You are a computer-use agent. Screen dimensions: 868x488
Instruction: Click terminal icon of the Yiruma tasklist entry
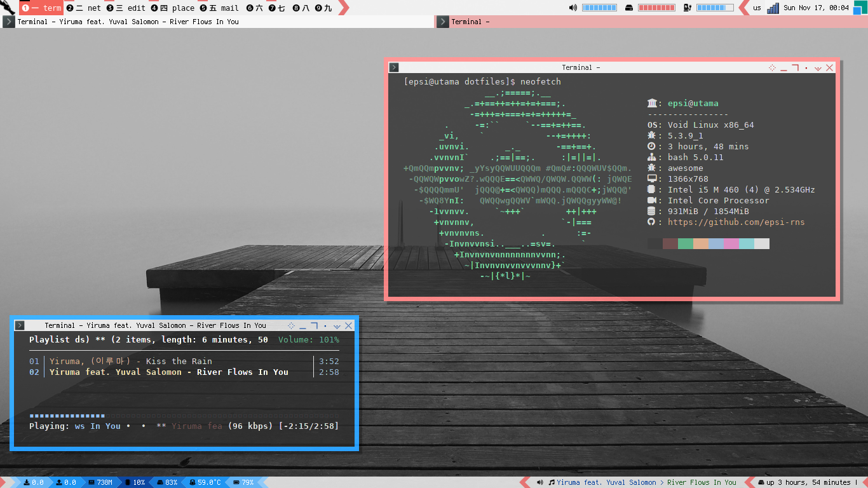[8, 22]
